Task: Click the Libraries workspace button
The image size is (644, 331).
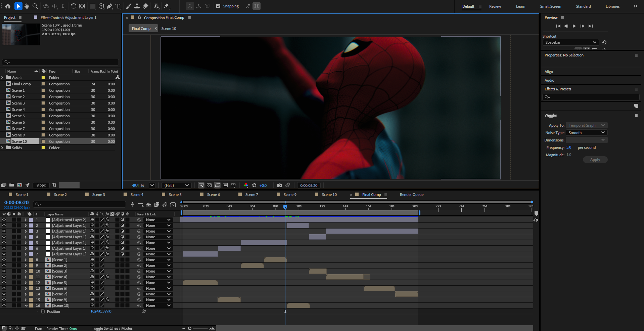Action: [x=612, y=6]
